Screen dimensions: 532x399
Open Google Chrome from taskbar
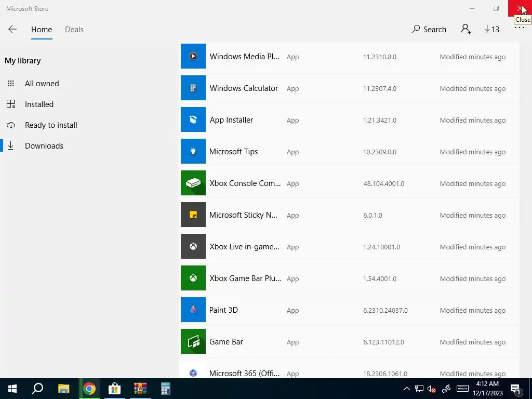click(89, 389)
